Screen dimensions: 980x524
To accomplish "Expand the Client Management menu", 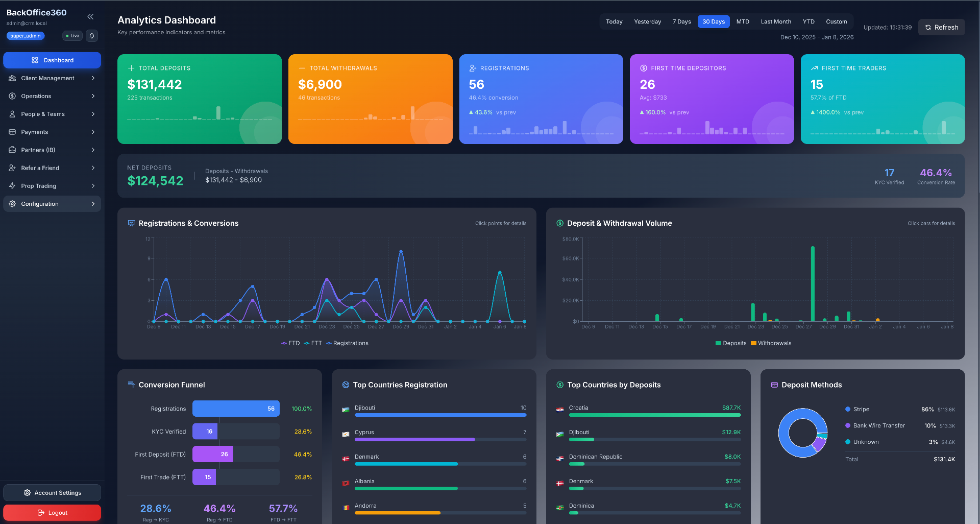I will (x=93, y=78).
